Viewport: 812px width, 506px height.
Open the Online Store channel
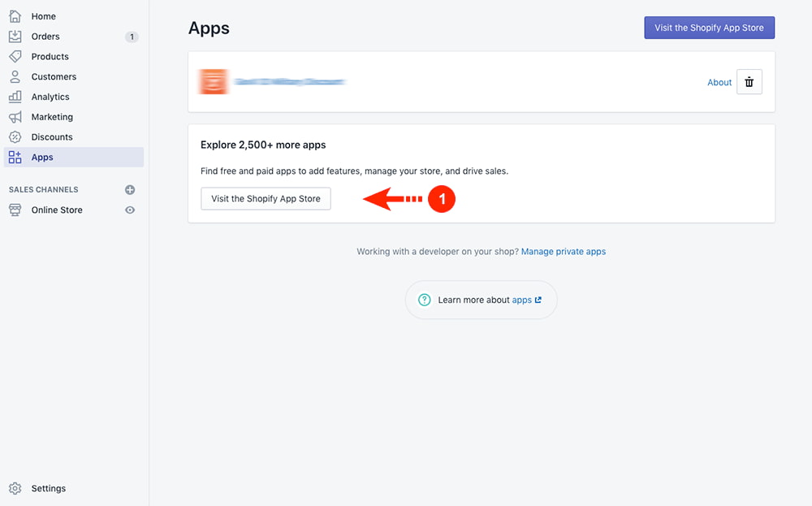[x=56, y=210]
